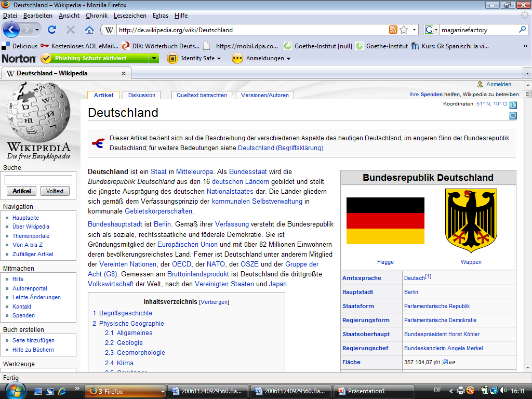Click the vertical page scrollbar
The image size is (532, 399).
pyautogui.click(x=528, y=227)
